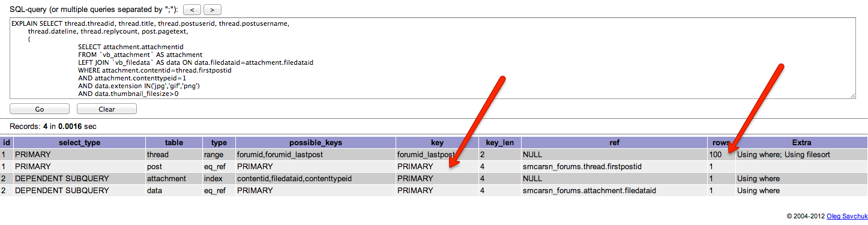Grab the text area resize handle corner
The height and width of the screenshot is (225, 868).
852,95
